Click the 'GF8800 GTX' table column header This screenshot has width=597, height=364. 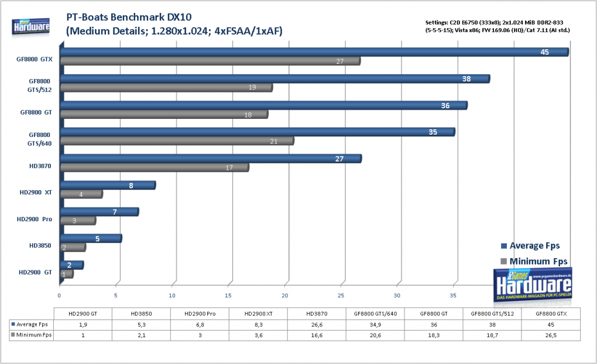551,314
